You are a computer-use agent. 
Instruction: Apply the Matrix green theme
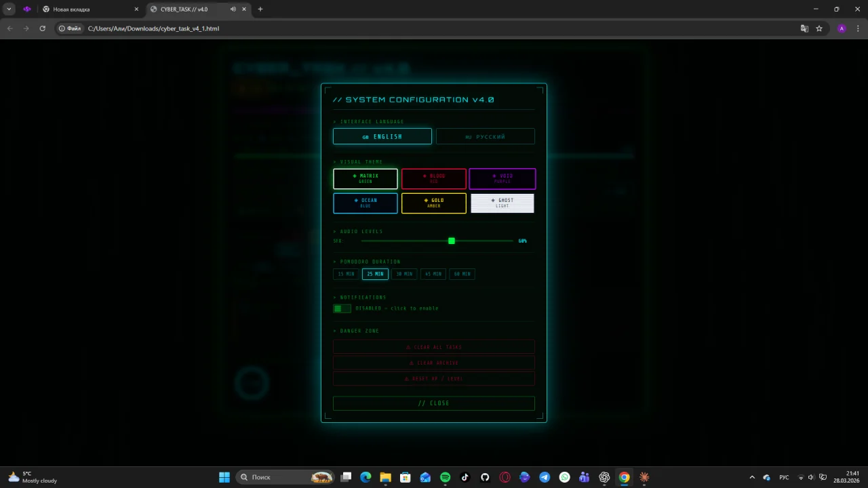click(366, 179)
